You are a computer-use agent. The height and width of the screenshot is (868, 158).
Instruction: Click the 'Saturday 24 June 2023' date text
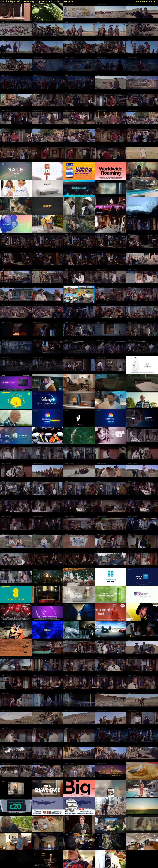37,1
